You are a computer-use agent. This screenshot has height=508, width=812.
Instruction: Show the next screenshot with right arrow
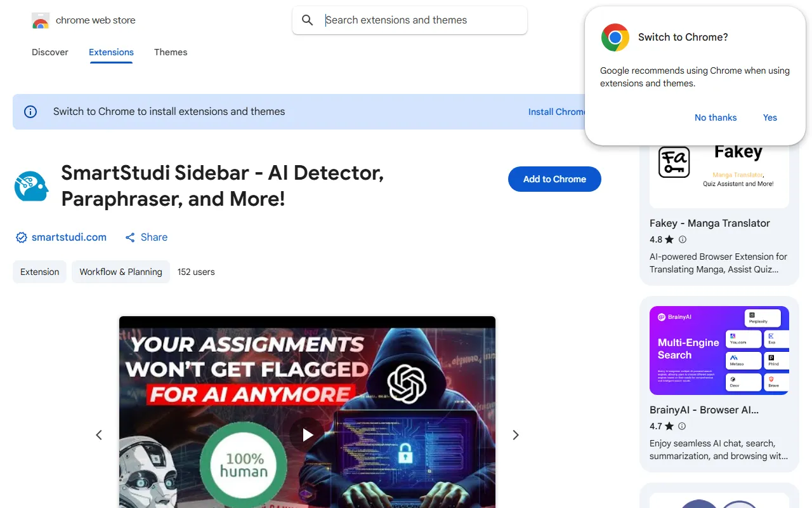pos(516,435)
